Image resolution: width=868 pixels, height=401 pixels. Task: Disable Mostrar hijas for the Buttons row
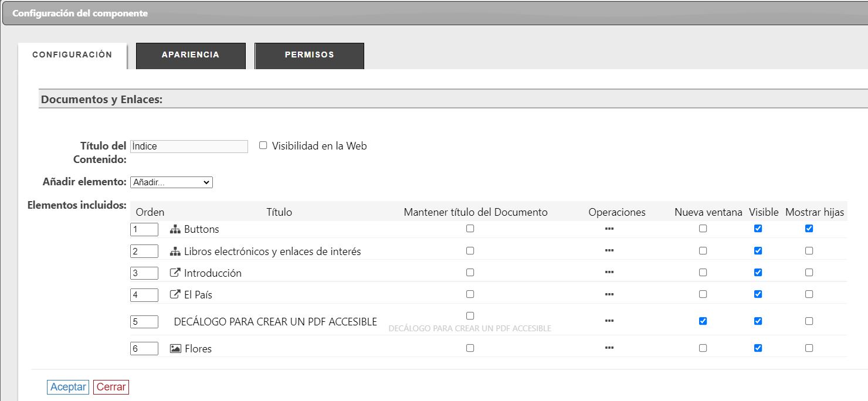[809, 229]
